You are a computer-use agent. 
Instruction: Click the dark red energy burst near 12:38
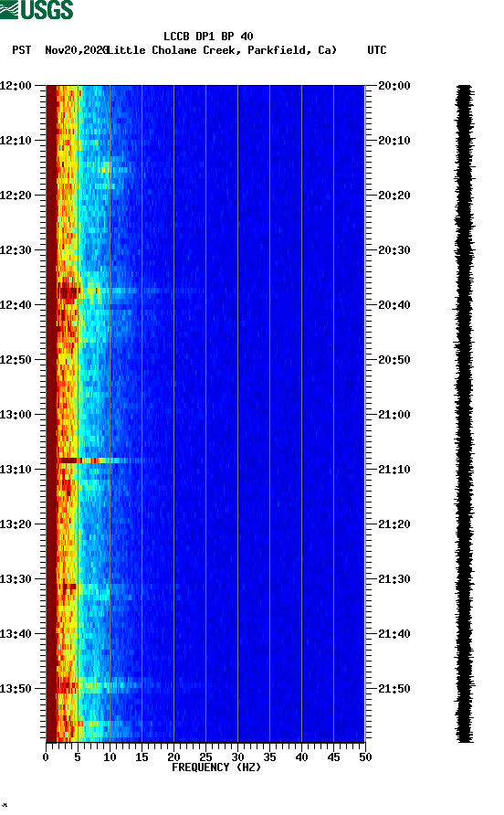click(x=69, y=291)
